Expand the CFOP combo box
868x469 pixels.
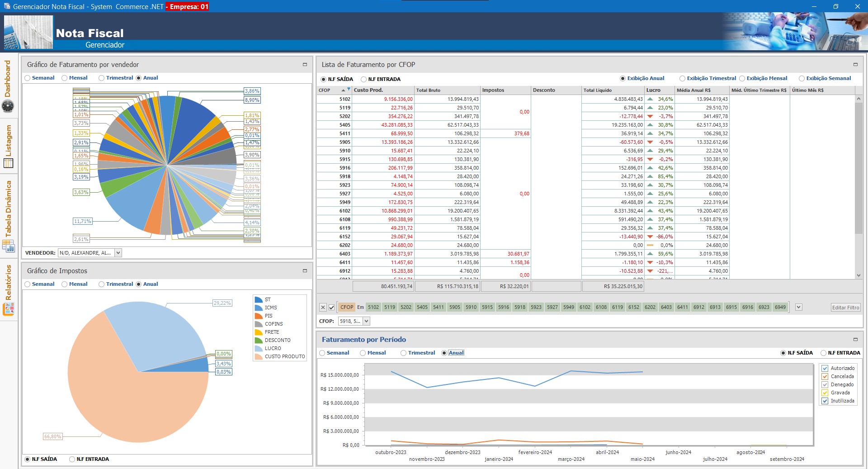click(x=367, y=321)
